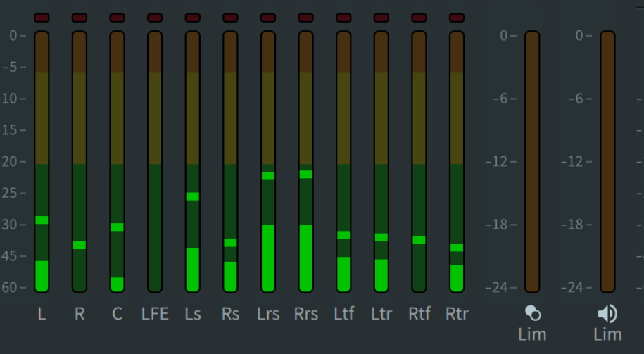Screen dimensions: 644x354
Task: Click the C channel label
Action: 117,314
